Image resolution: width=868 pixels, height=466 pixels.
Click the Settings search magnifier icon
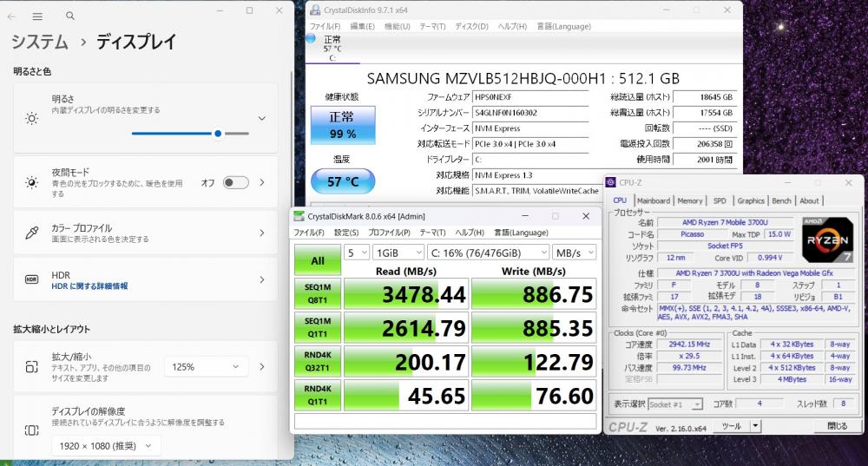click(x=70, y=16)
